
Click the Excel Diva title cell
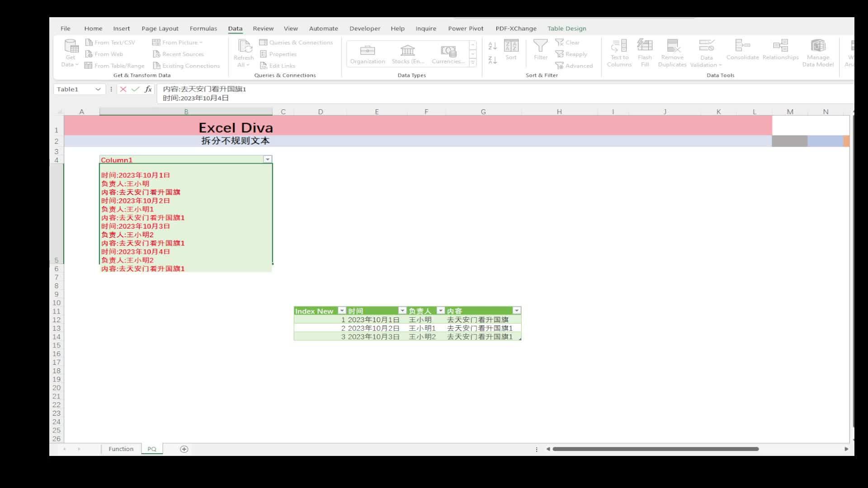click(236, 128)
